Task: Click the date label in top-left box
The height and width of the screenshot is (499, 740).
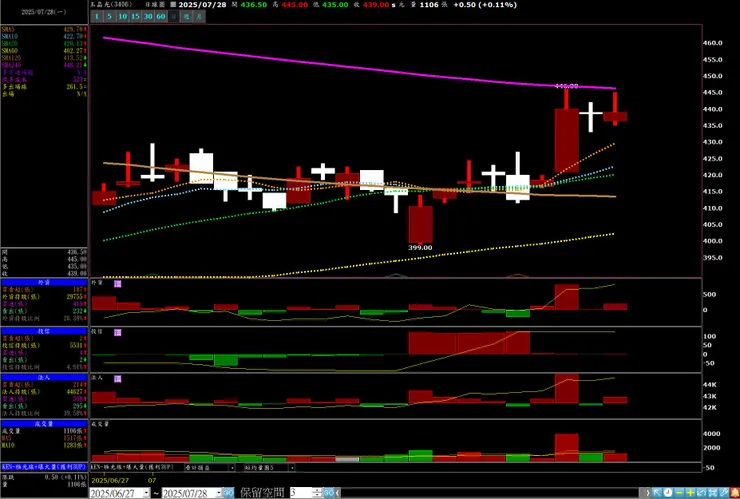Action: pos(43,12)
